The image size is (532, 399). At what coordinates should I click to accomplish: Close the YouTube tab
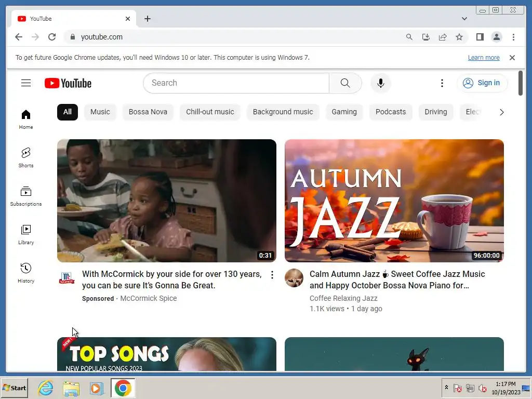pyautogui.click(x=128, y=19)
